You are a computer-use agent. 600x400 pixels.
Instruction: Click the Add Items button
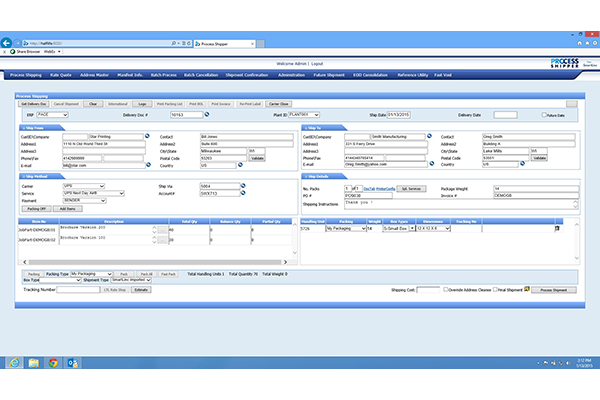click(x=67, y=209)
